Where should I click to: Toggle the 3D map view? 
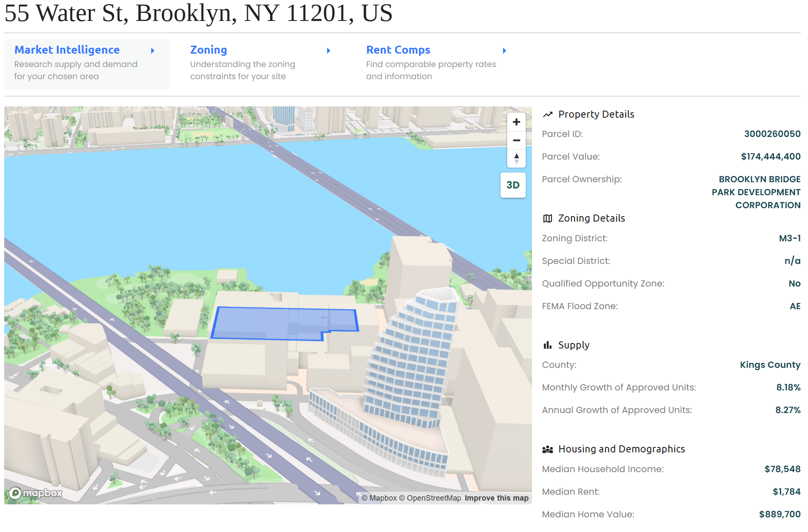(x=513, y=185)
